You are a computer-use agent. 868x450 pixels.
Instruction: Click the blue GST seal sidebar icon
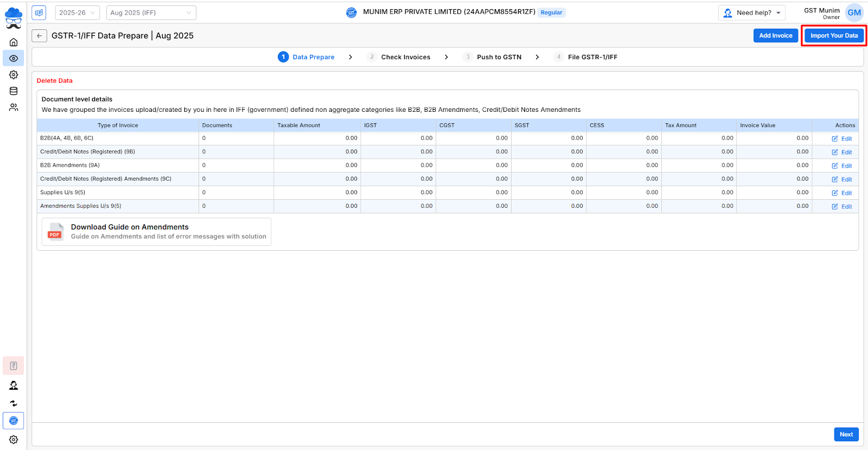point(14,421)
